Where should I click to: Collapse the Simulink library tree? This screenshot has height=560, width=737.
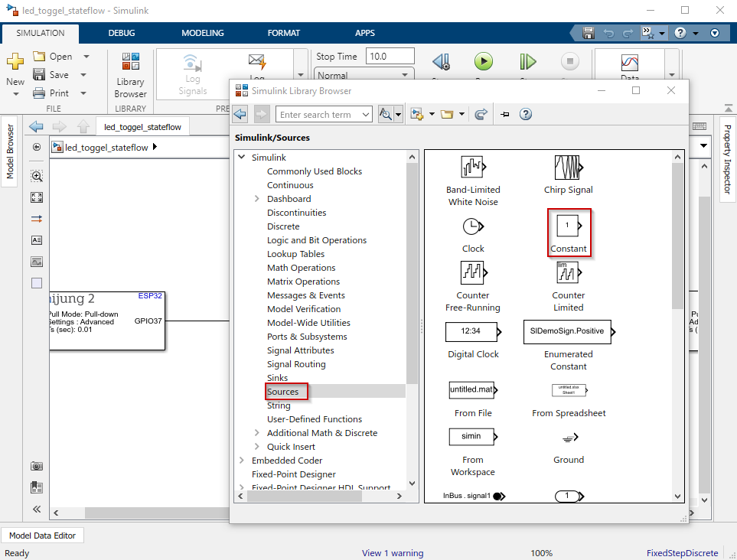click(242, 158)
